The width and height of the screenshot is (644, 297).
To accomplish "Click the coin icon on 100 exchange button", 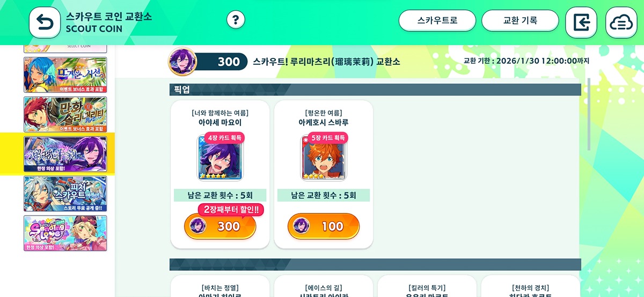I will pyautogui.click(x=301, y=226).
